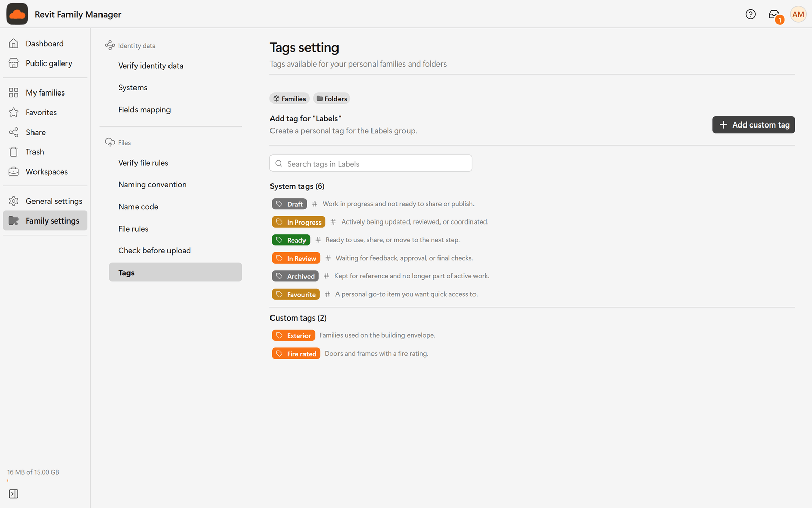Click the amber In Progress tag chip
812x508 pixels.
[298, 222]
